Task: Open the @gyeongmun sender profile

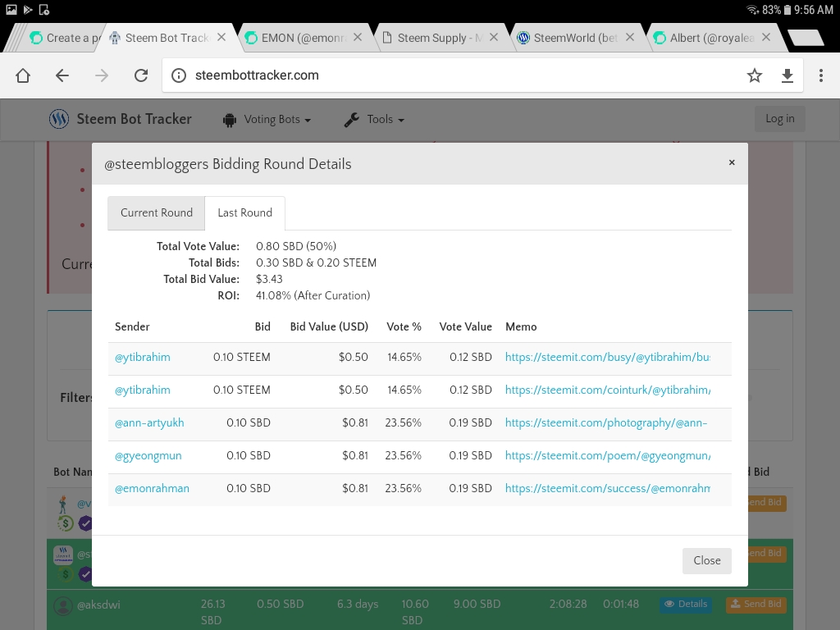Action: [148, 455]
